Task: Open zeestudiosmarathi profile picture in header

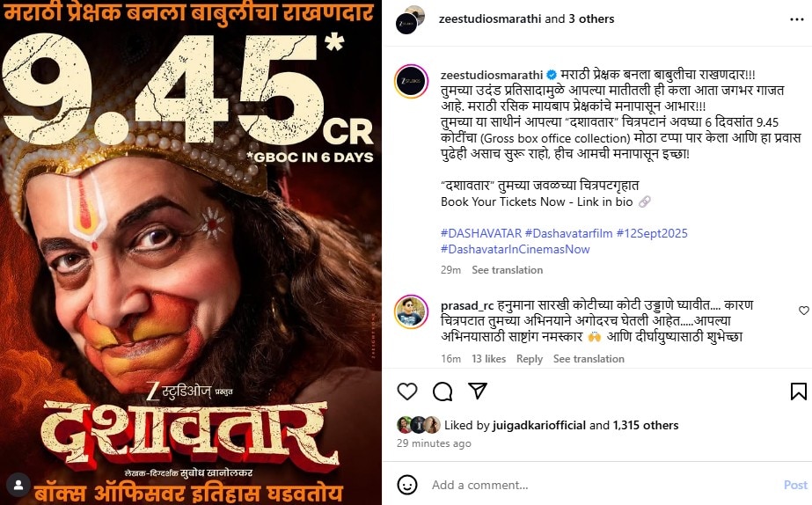Action: (410, 20)
